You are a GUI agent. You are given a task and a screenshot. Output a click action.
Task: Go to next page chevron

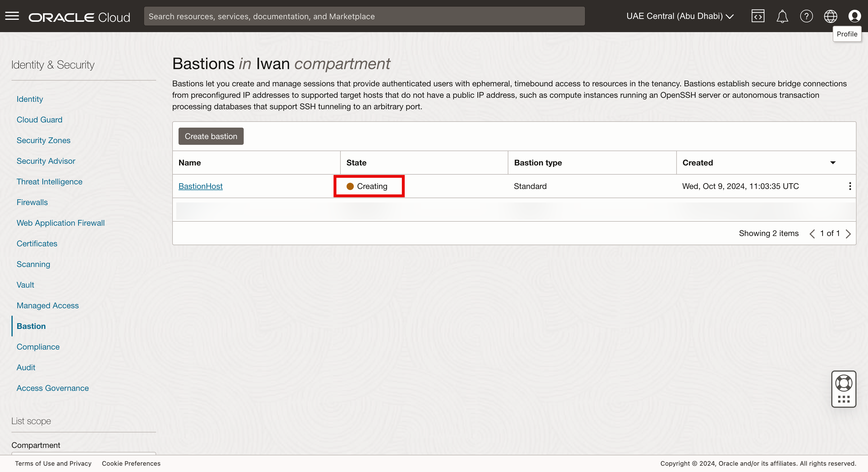[848, 234]
